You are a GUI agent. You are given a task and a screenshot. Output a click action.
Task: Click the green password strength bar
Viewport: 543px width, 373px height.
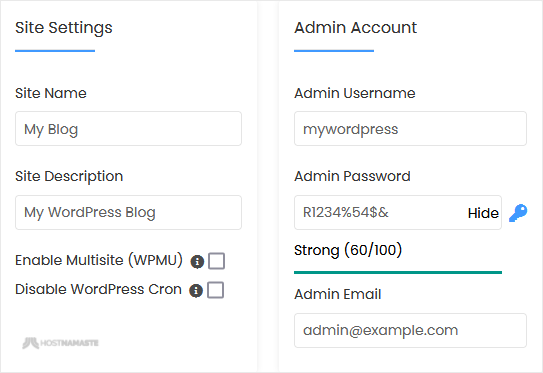pos(398,273)
